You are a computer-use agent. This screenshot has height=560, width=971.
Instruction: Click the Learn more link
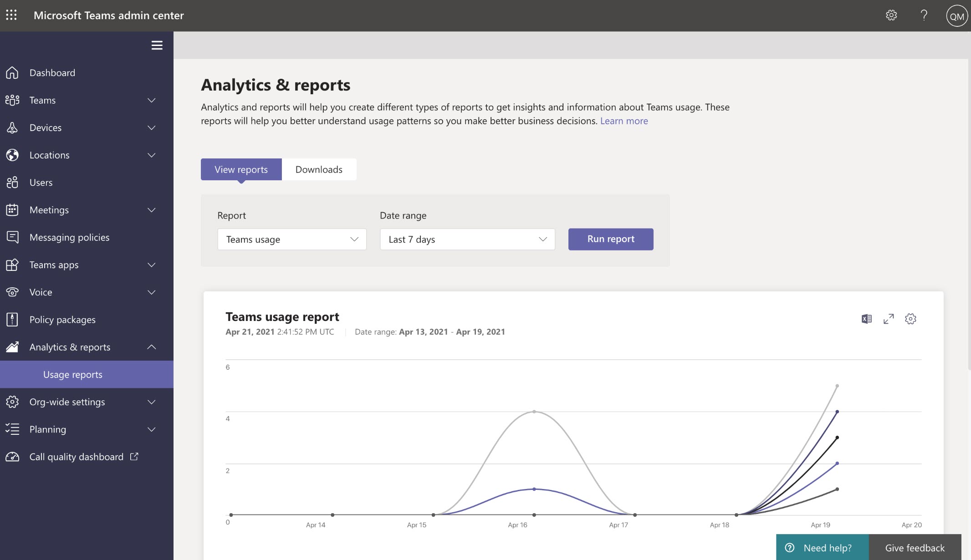(x=624, y=121)
